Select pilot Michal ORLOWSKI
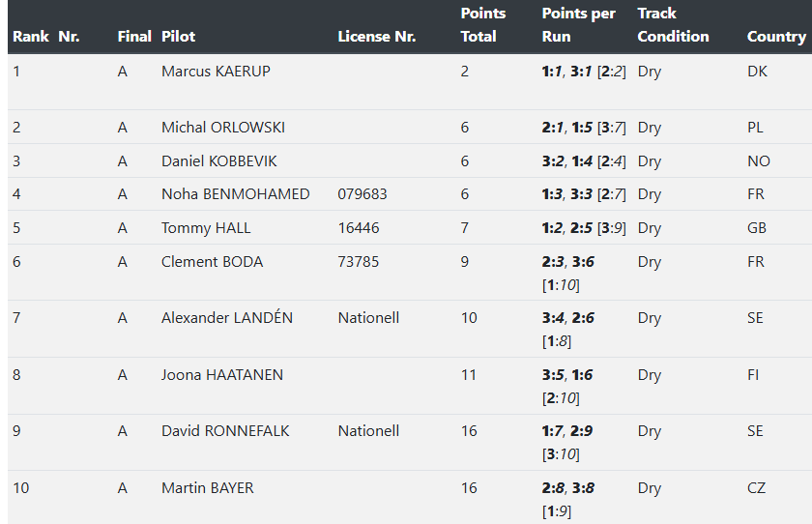 pos(222,128)
